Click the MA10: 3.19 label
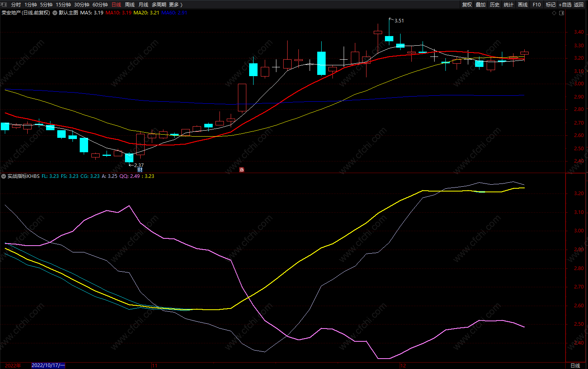Viewport: 588px width, 369px height. click(x=119, y=13)
